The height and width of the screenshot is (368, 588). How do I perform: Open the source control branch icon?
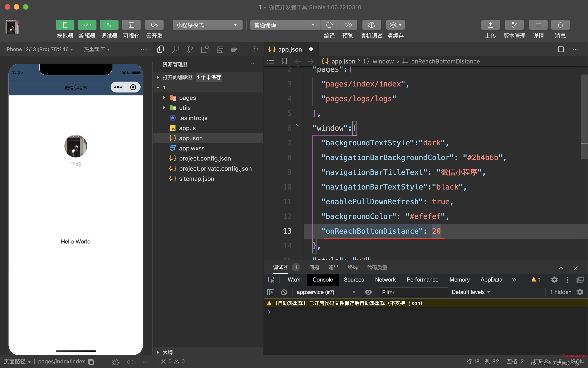(x=190, y=49)
